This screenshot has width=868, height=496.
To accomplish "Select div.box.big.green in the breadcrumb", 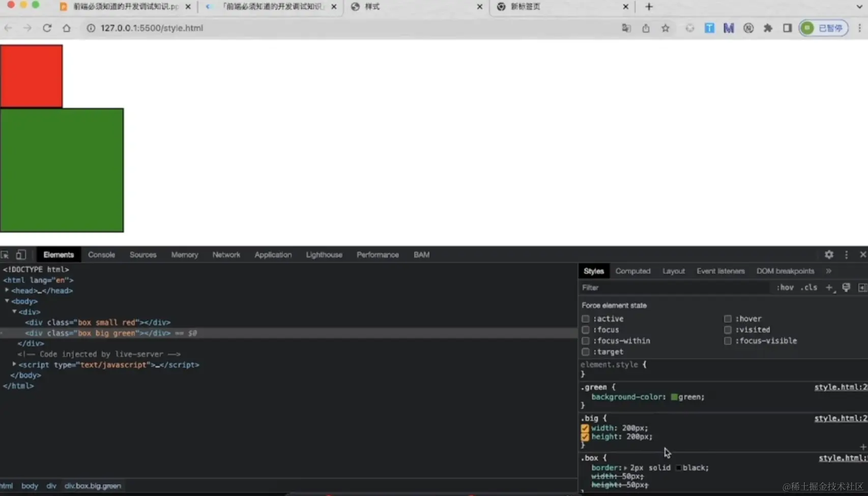I will 93,486.
